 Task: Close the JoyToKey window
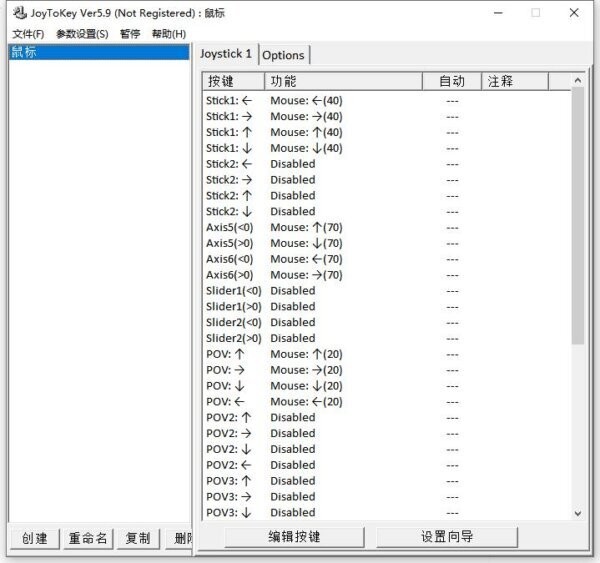tap(574, 13)
